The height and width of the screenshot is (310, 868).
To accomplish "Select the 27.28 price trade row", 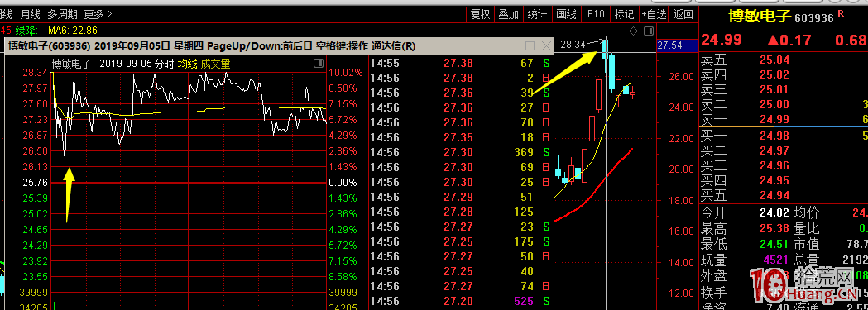I will click(x=461, y=212).
